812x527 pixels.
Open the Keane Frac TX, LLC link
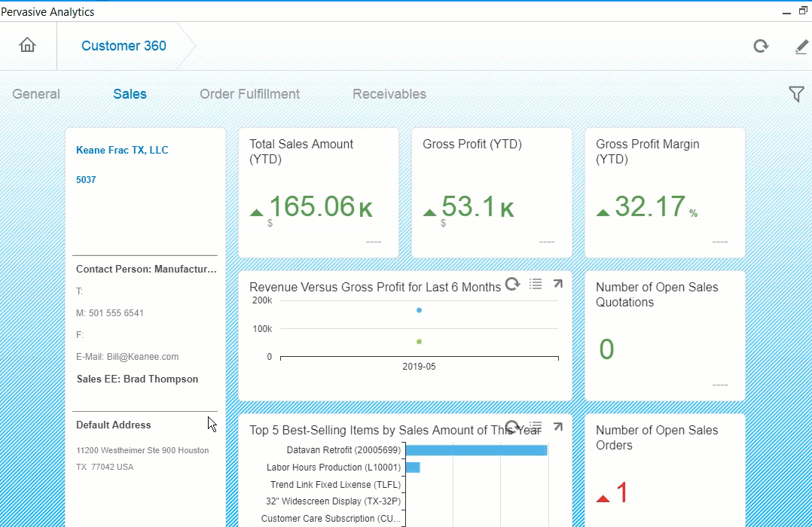pyautogui.click(x=122, y=150)
